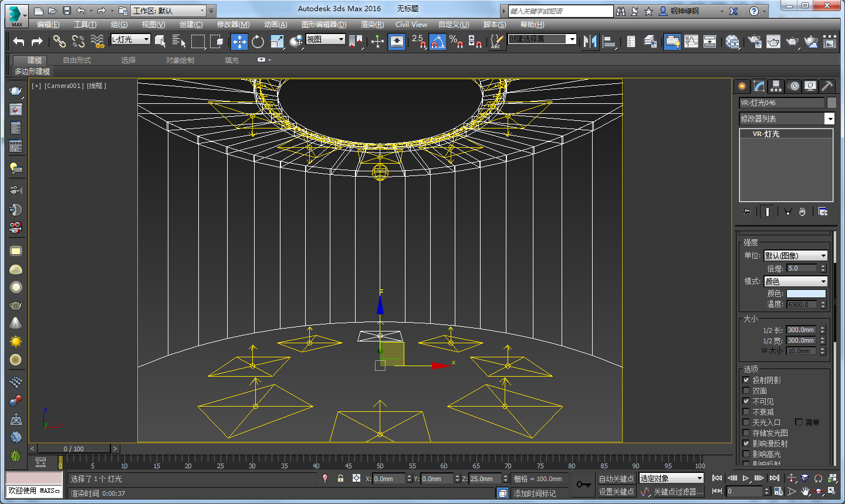Image resolution: width=845 pixels, height=504 pixels.
Task: Enable the 双面 checkbox
Action: click(x=746, y=391)
